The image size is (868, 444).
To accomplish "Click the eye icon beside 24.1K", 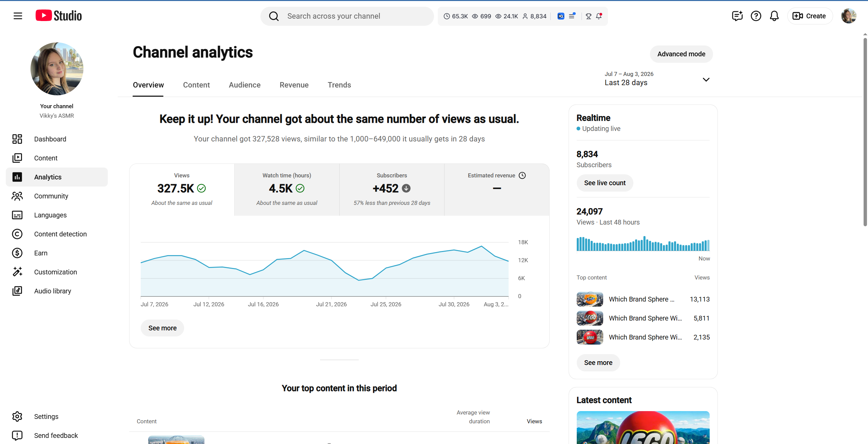I will click(498, 16).
